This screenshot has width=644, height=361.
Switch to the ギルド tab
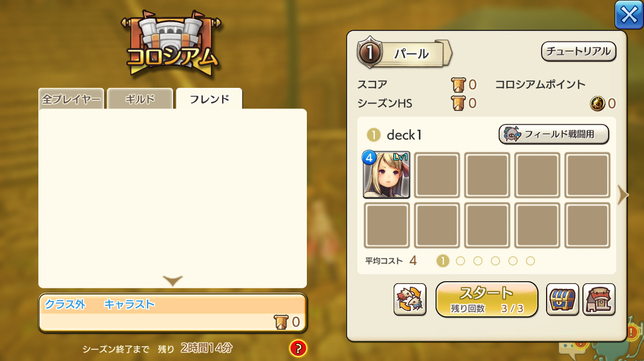[x=140, y=99]
